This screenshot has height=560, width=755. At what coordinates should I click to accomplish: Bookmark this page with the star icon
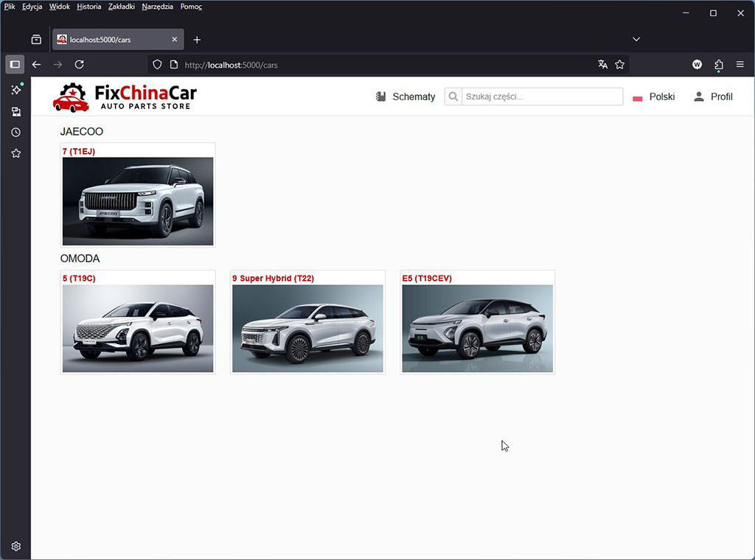click(x=620, y=65)
